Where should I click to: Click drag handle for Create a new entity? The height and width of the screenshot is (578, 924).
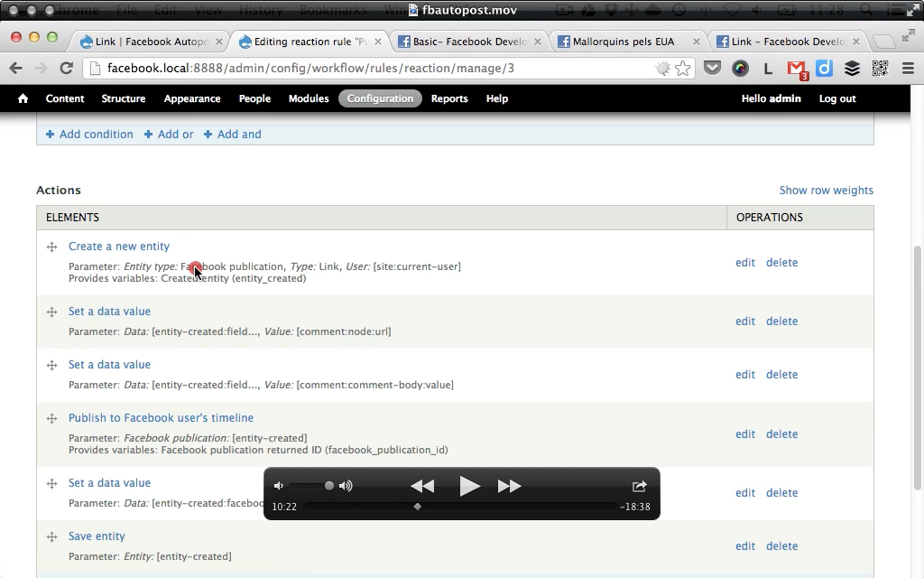click(x=51, y=247)
